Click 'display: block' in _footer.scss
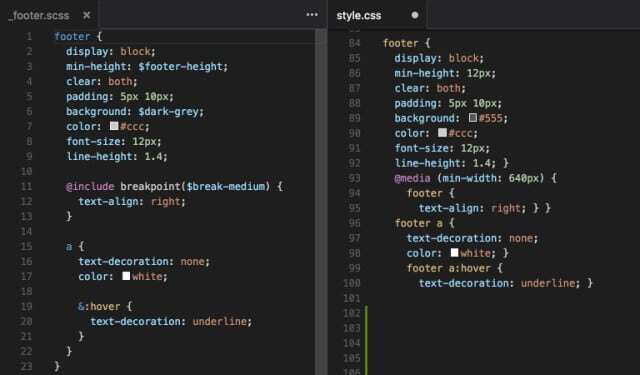640x375 pixels. pyautogui.click(x=109, y=51)
